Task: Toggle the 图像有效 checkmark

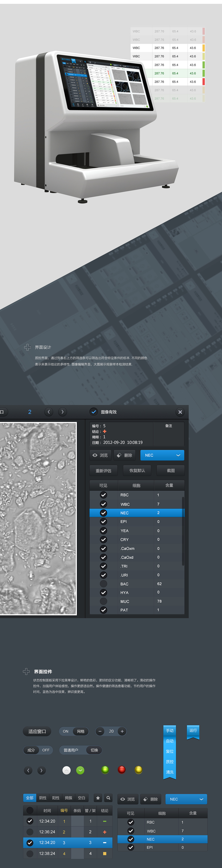Action: click(x=94, y=412)
